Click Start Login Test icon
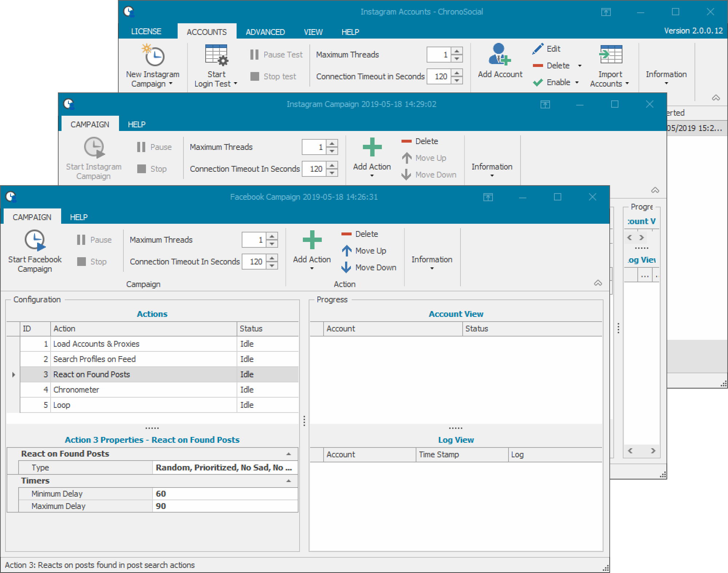The image size is (728, 573). (x=217, y=55)
